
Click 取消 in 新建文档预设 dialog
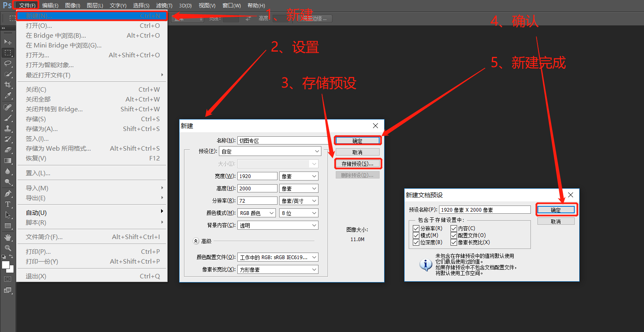coord(556,221)
